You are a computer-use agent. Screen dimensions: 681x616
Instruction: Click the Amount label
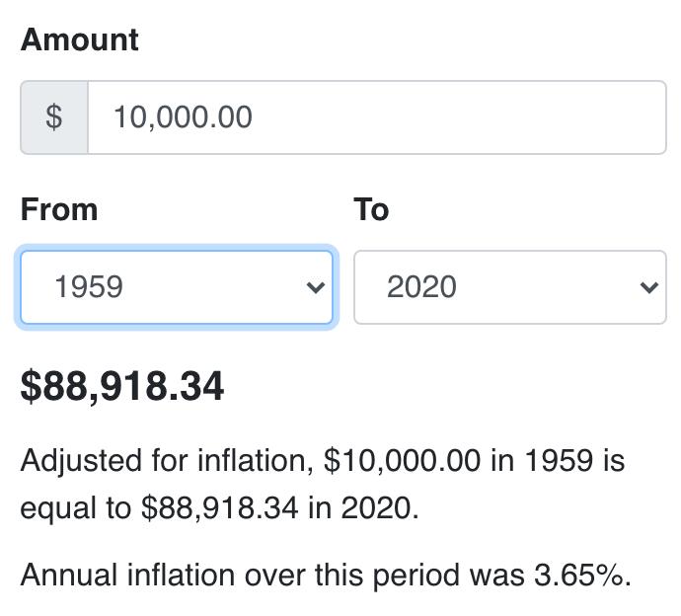(x=80, y=40)
